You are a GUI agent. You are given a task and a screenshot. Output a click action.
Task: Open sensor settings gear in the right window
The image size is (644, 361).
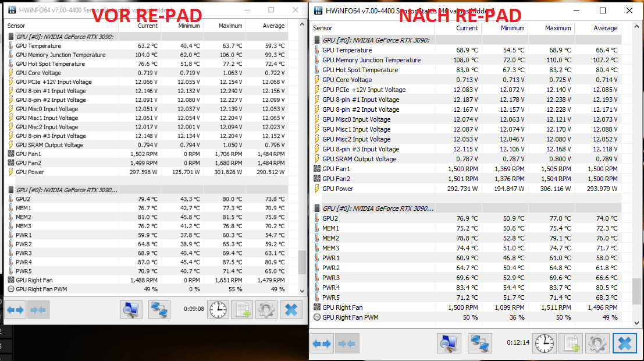tap(597, 343)
